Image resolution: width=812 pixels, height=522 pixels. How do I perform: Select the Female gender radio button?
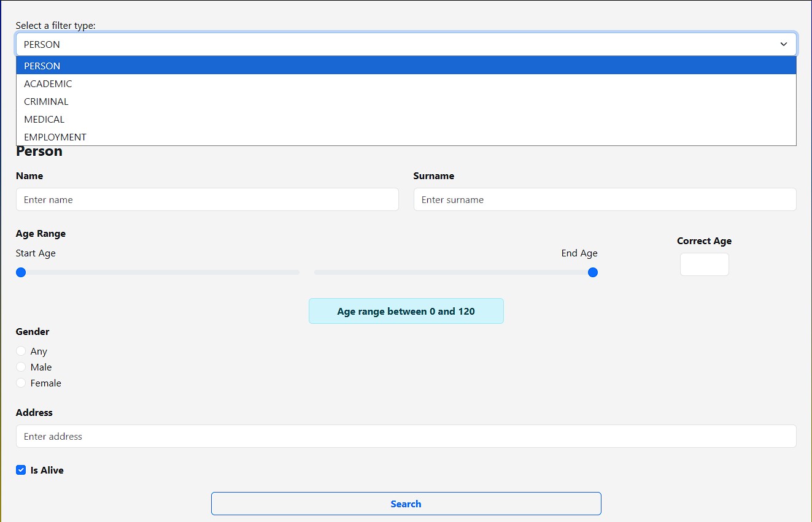21,383
